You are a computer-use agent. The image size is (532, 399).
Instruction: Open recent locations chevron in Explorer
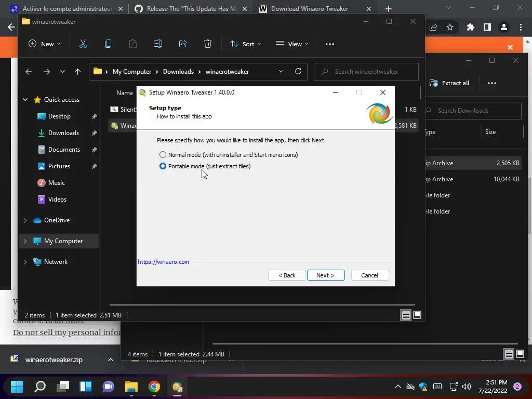pyautogui.click(x=62, y=72)
